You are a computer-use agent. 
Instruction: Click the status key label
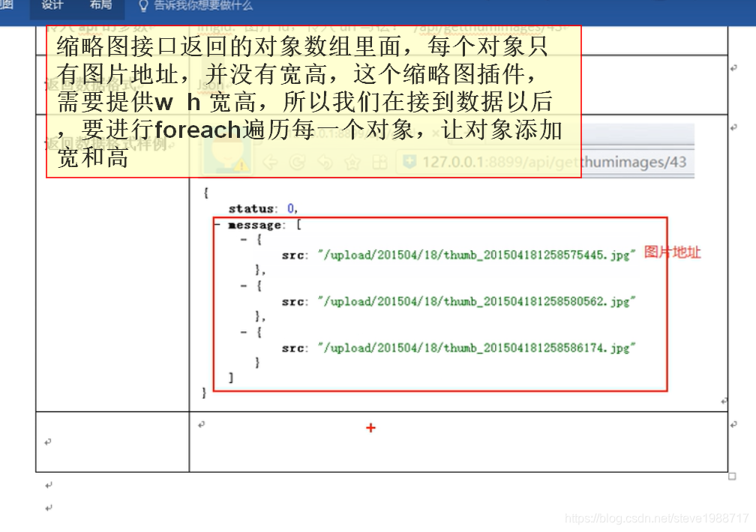(x=251, y=208)
